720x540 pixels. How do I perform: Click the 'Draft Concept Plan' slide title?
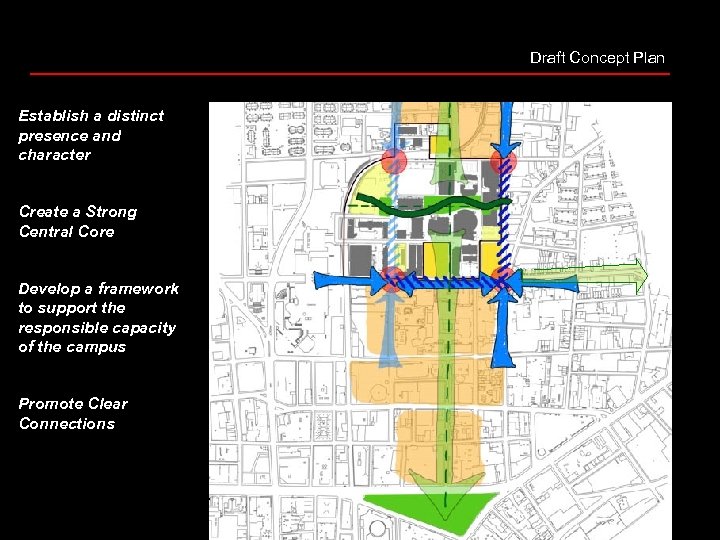pyautogui.click(x=597, y=58)
